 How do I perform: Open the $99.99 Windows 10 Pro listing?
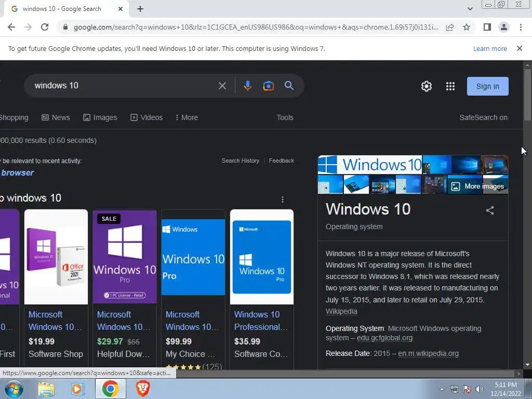point(193,288)
